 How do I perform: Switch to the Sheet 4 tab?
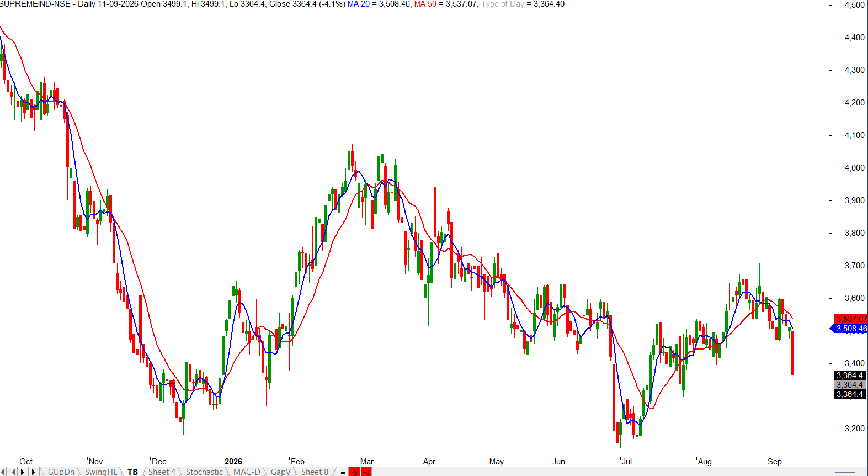click(162, 472)
